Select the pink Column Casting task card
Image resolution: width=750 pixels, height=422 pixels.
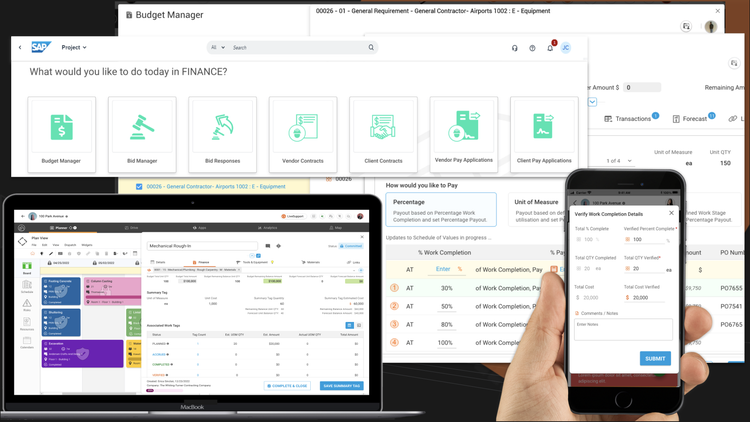point(112,291)
